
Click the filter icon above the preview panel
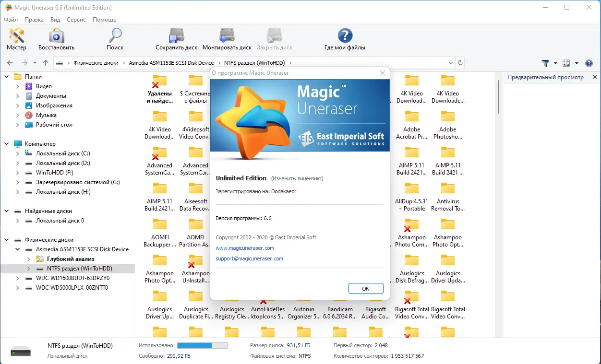tap(545, 63)
